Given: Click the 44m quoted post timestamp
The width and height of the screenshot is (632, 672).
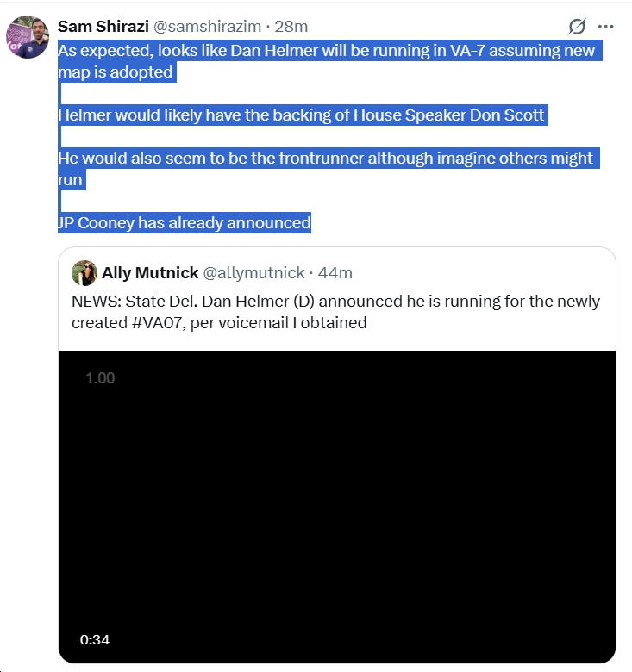Looking at the screenshot, I should [x=335, y=273].
